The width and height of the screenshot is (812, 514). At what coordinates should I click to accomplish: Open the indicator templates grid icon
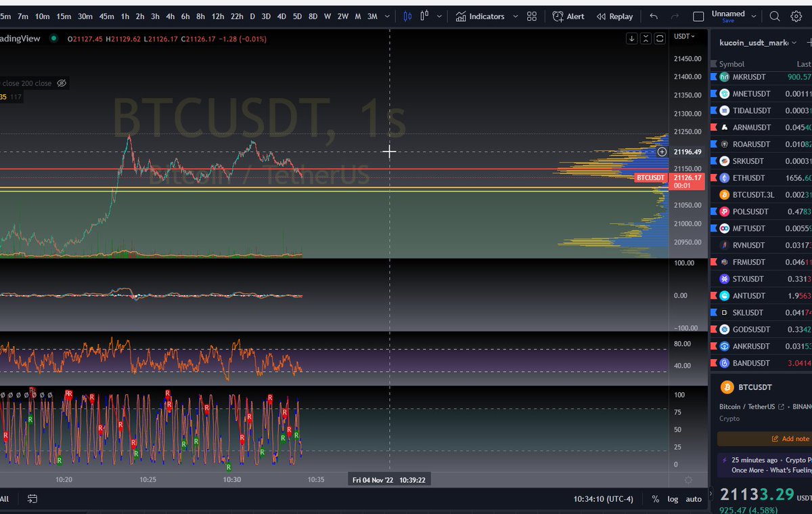pos(532,16)
